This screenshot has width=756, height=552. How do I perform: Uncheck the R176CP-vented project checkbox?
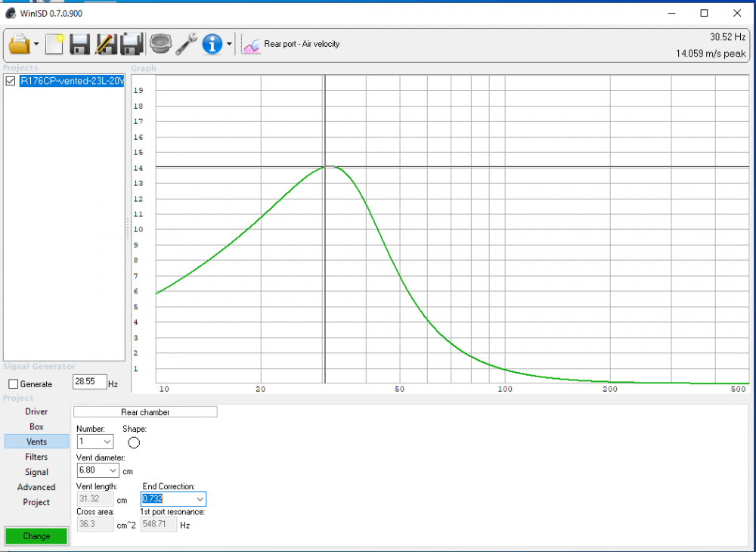(x=11, y=82)
